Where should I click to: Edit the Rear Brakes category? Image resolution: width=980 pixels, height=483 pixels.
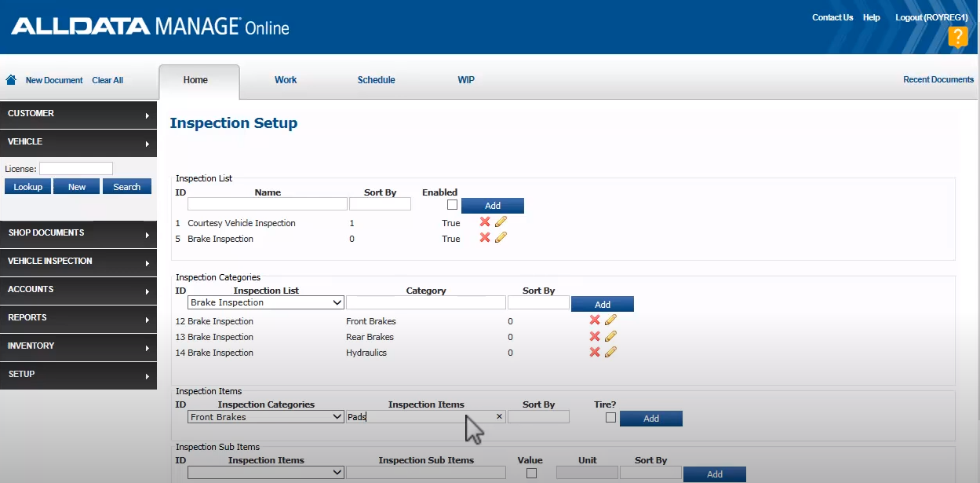[x=610, y=336]
